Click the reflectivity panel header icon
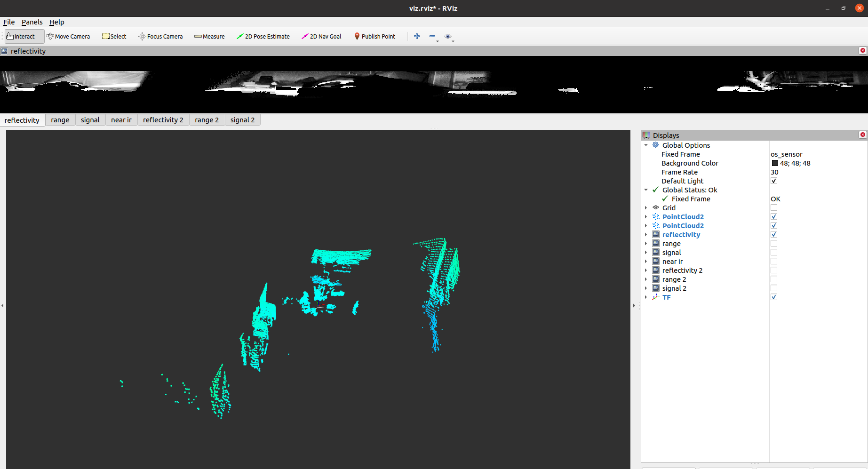Screen dimensions: 868x469 (x=4, y=51)
